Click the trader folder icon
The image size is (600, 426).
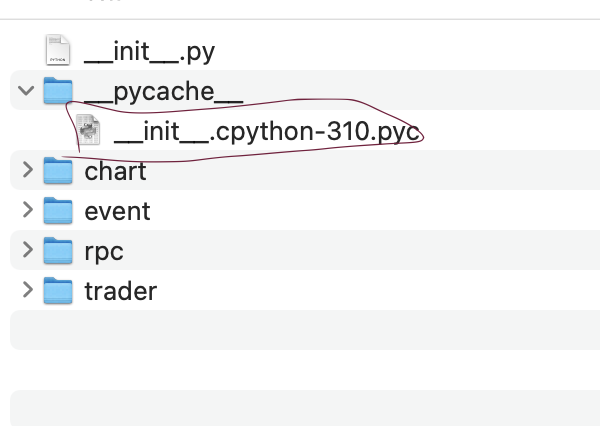59,291
